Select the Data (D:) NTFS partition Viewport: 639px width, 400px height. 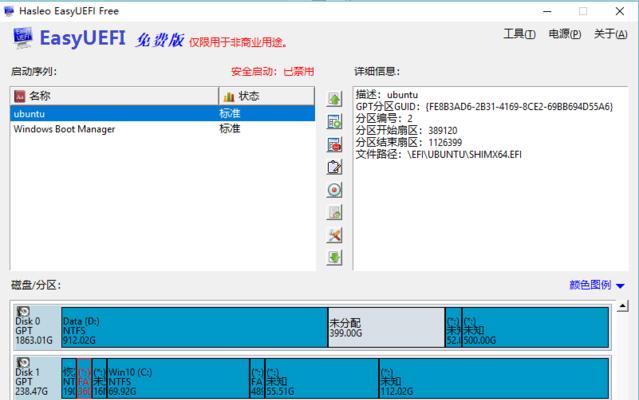coord(194,327)
